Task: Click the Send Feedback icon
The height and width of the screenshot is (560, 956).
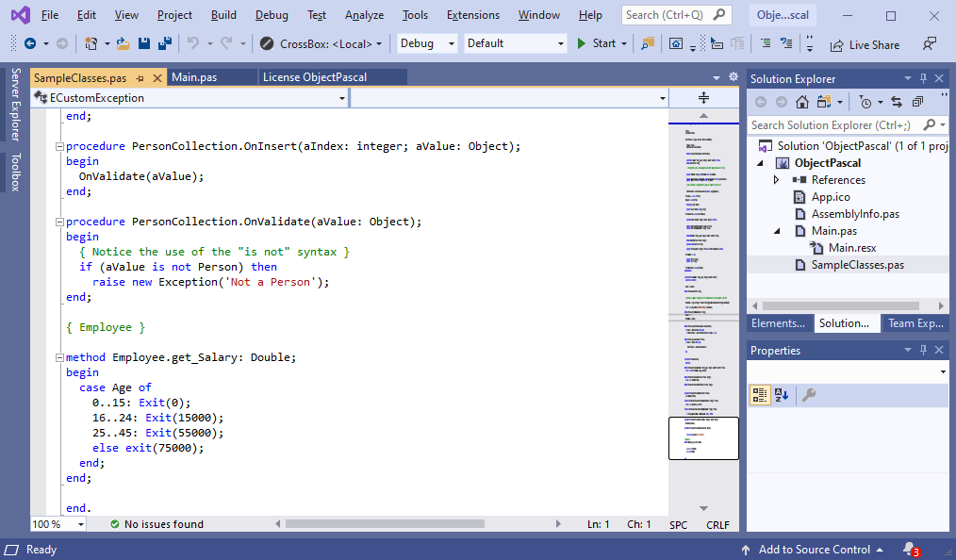Action: (x=930, y=43)
